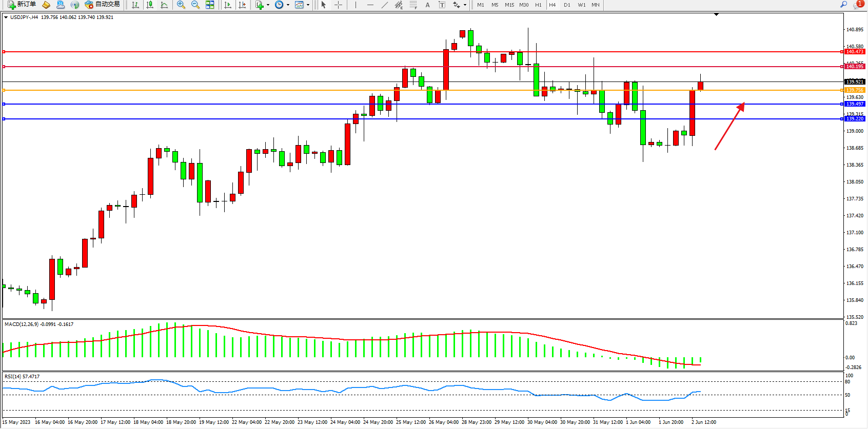Expand the periodicity clock dropdown
Screen dimensions: 868x429
pos(288,5)
